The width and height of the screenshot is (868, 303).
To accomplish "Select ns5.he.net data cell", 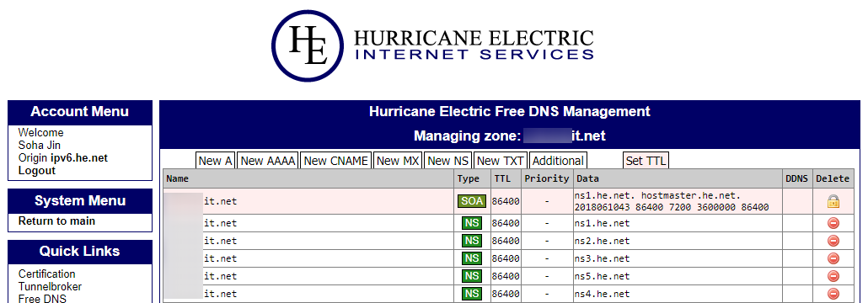I will (678, 276).
